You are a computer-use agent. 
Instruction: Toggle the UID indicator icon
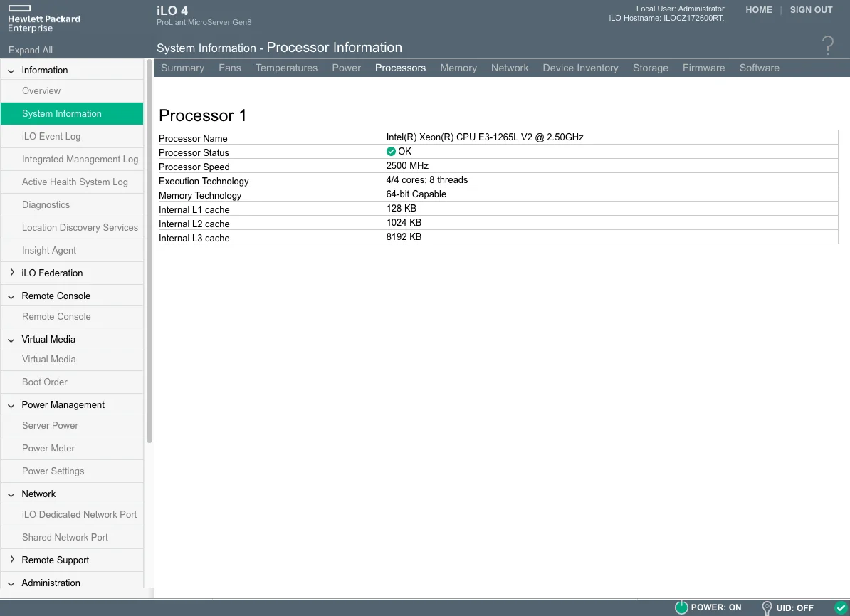[x=767, y=608]
